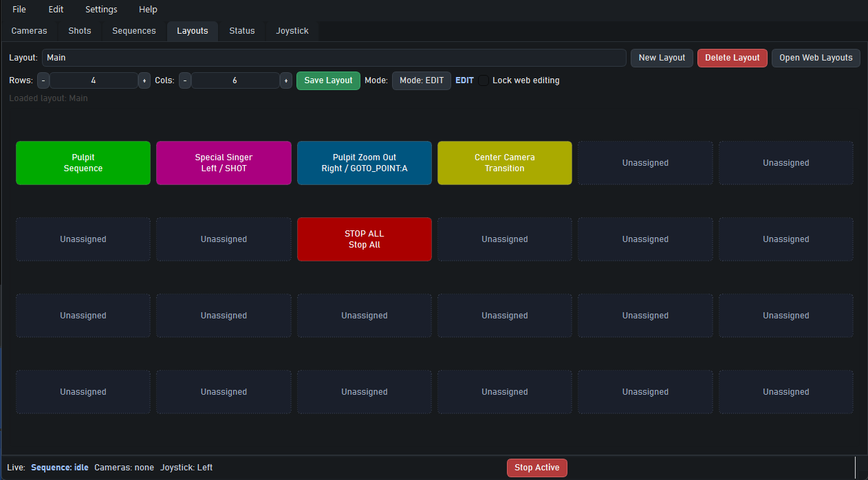This screenshot has height=480, width=868.
Task: Activate the Center Camera Transition button
Action: point(504,163)
